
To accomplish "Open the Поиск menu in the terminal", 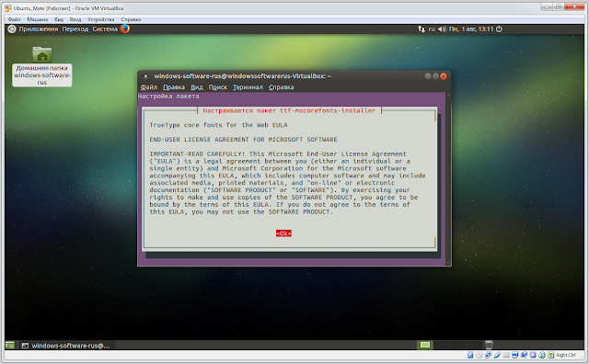I will click(x=218, y=87).
